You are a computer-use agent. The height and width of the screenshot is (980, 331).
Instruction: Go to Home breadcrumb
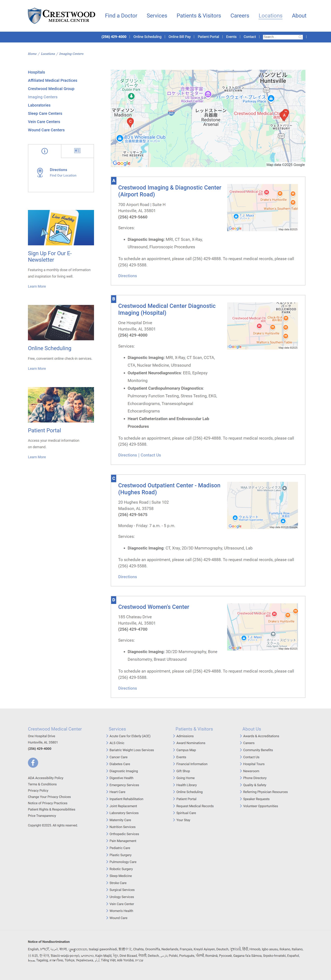(x=32, y=54)
